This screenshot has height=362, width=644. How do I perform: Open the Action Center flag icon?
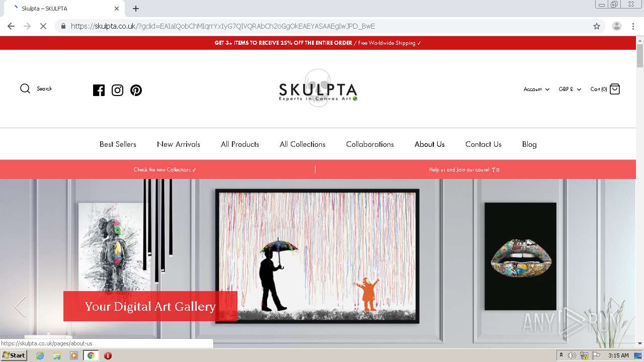point(596,355)
